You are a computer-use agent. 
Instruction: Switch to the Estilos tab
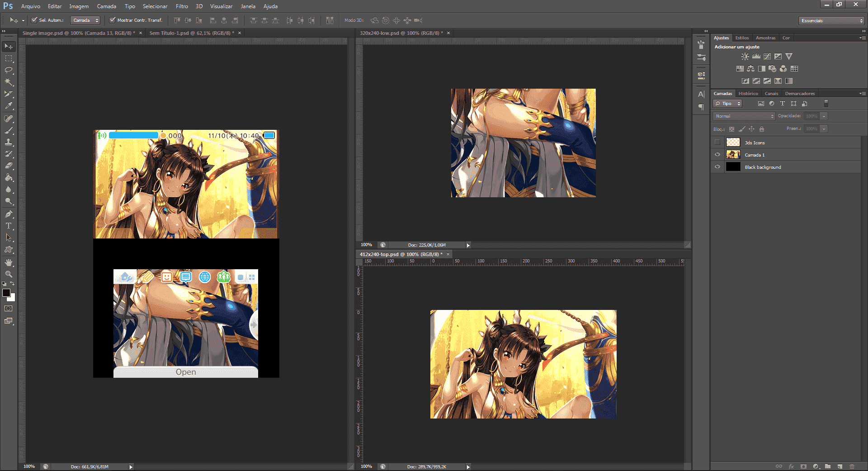pyautogui.click(x=742, y=38)
